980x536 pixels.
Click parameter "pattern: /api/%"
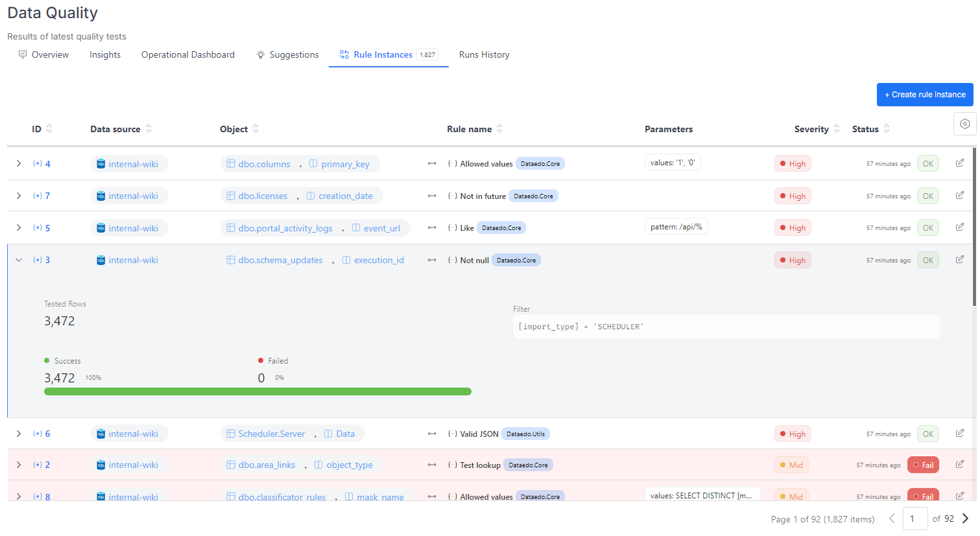676,227
